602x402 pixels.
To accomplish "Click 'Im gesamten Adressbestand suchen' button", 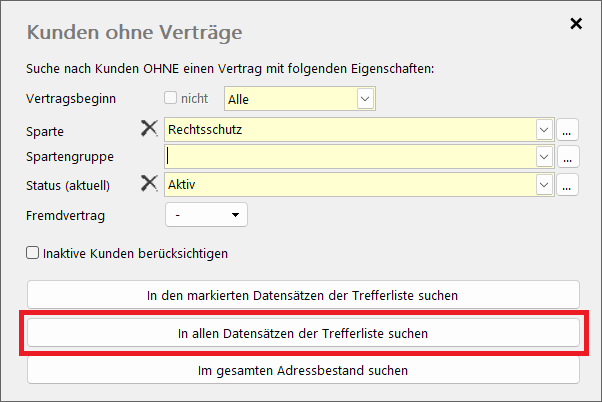I will (302, 370).
